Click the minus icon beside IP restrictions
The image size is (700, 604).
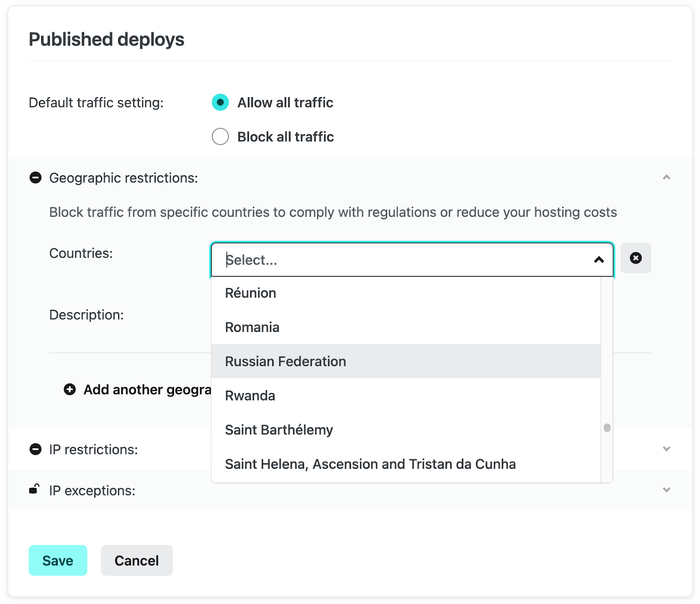35,449
